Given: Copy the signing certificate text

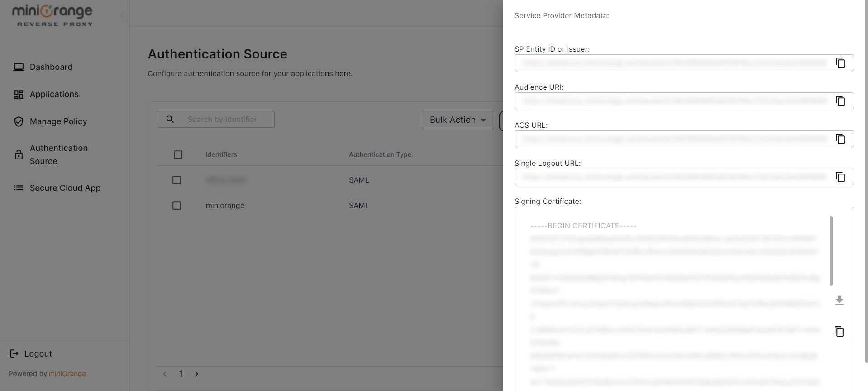Looking at the screenshot, I should coord(839,332).
